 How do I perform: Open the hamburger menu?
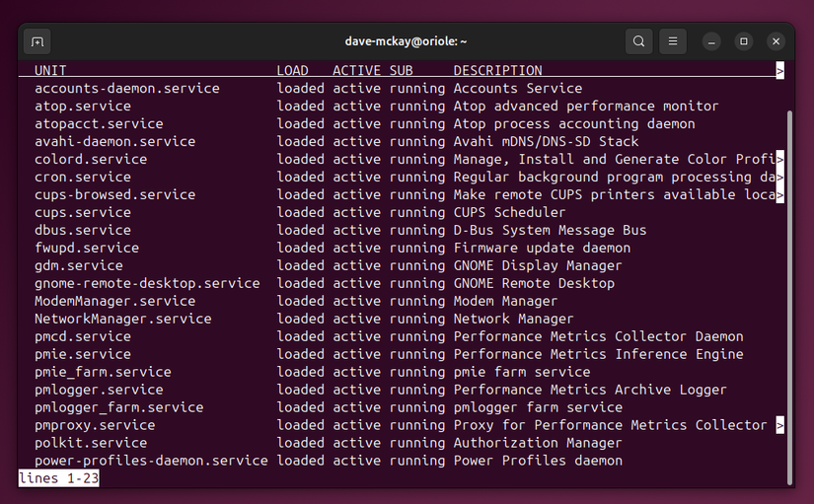pyautogui.click(x=672, y=41)
